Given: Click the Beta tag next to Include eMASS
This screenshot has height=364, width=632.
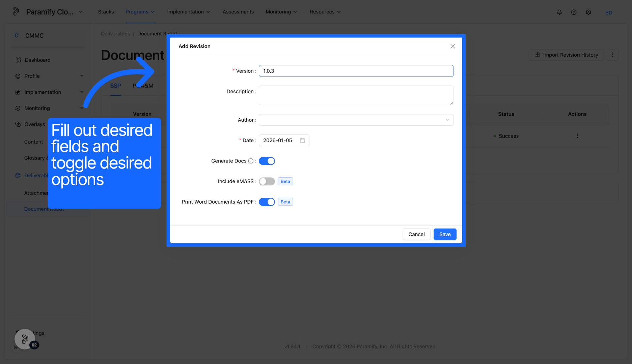Looking at the screenshot, I should (285, 182).
